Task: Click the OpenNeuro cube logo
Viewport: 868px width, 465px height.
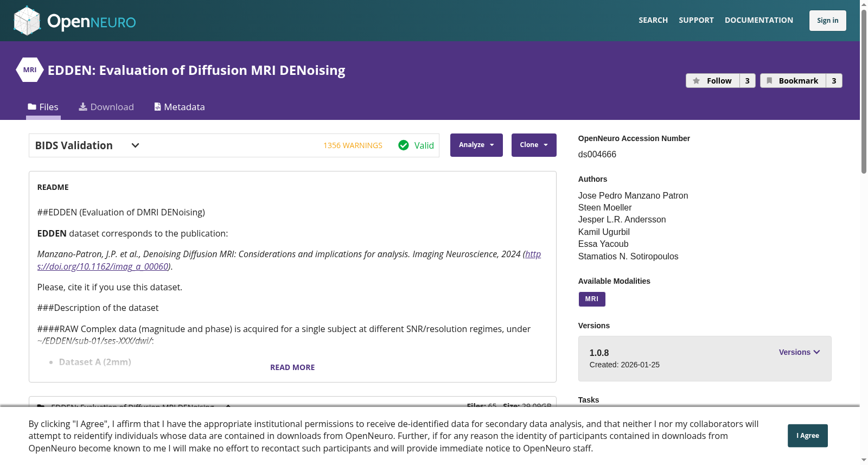Action: (x=27, y=21)
